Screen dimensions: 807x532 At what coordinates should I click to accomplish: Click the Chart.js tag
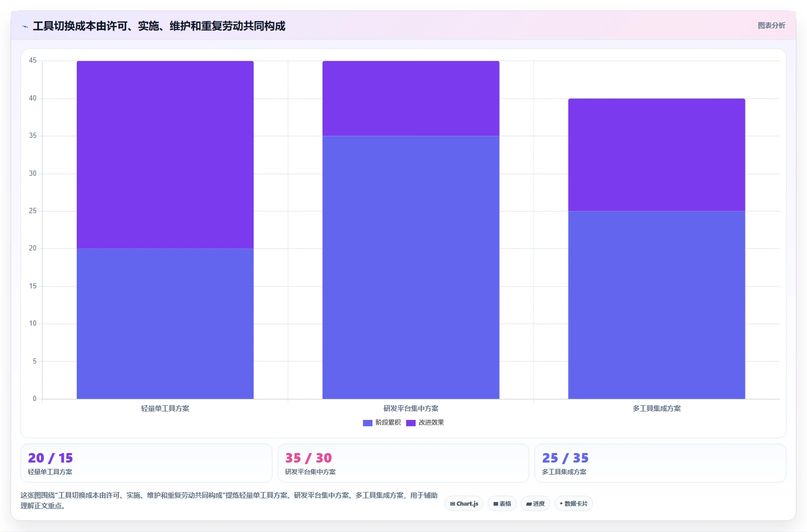point(464,504)
